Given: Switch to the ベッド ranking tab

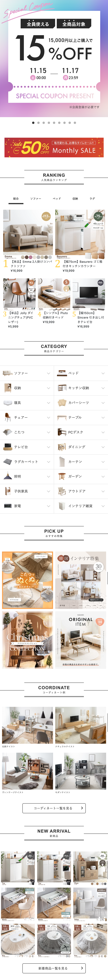Looking at the screenshot, I should (57, 199).
